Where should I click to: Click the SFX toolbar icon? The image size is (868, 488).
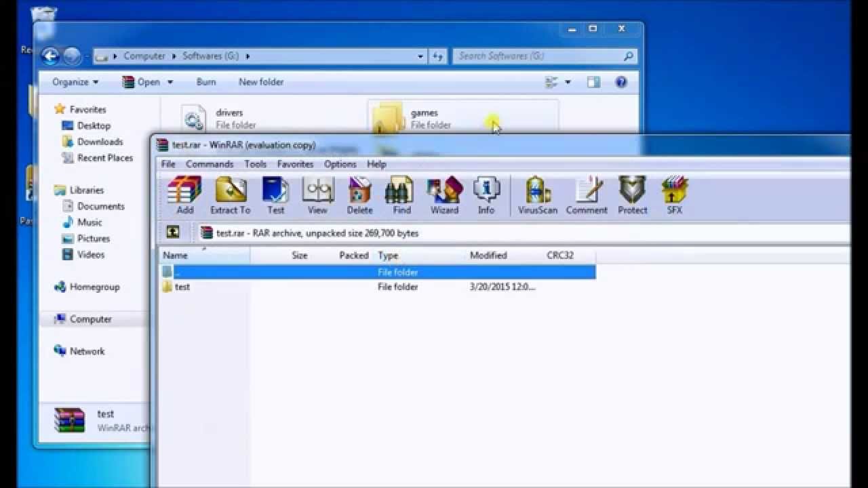point(674,195)
